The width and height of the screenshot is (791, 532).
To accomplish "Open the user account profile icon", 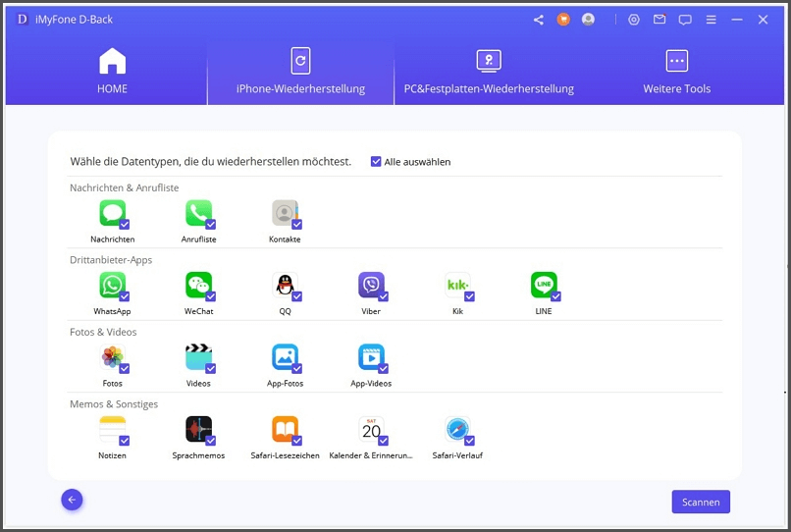I will pyautogui.click(x=588, y=20).
